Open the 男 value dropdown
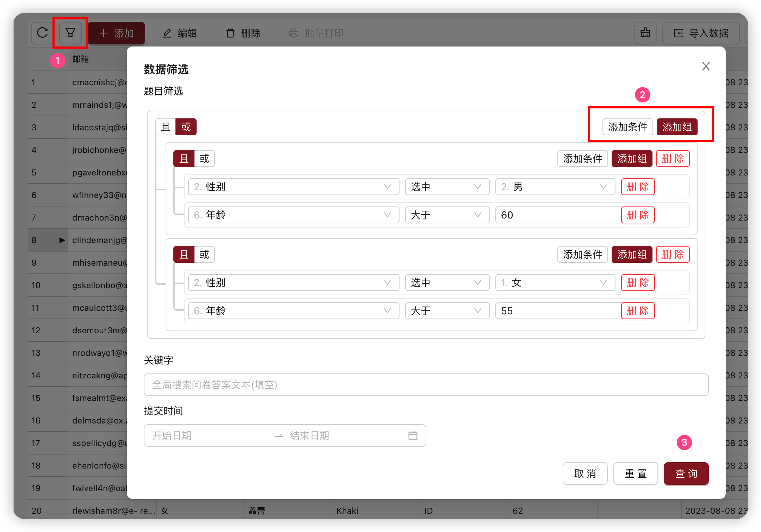Image resolution: width=761 pixels, height=532 pixels. point(555,187)
